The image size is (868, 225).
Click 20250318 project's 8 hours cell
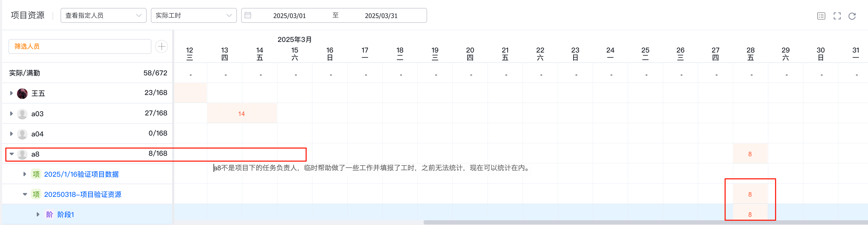pyautogui.click(x=750, y=194)
